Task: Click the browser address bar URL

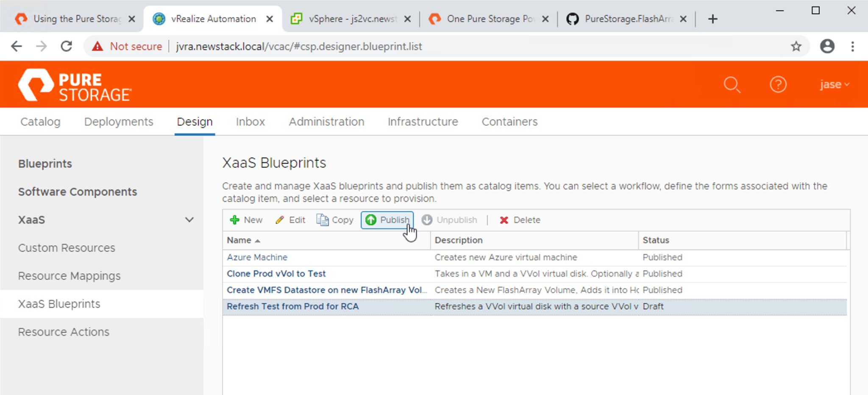Action: click(299, 46)
